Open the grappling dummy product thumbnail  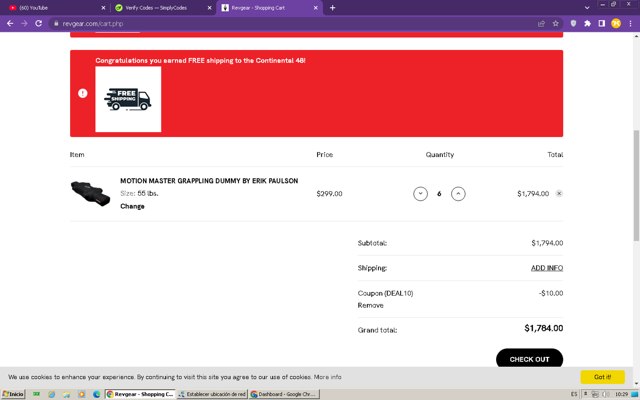pyautogui.click(x=90, y=193)
